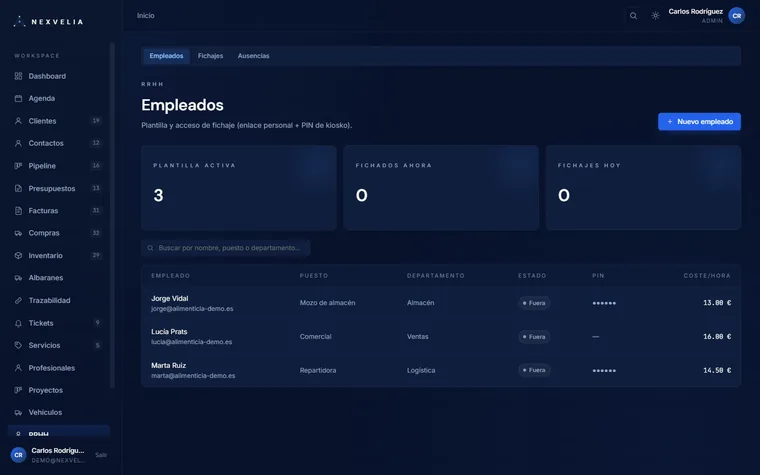Click the Proyectos board icon
760x475 pixels.
point(18,390)
